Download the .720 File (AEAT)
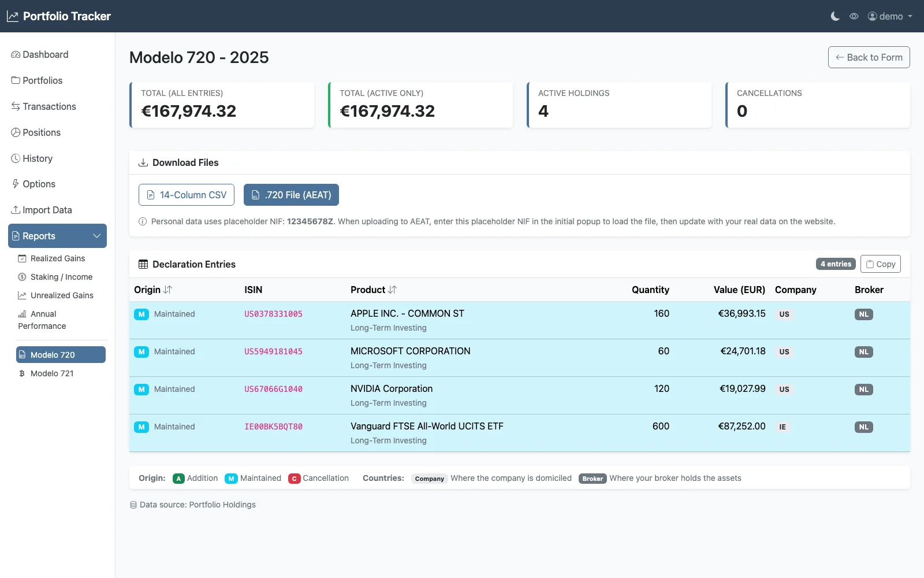 tap(291, 195)
